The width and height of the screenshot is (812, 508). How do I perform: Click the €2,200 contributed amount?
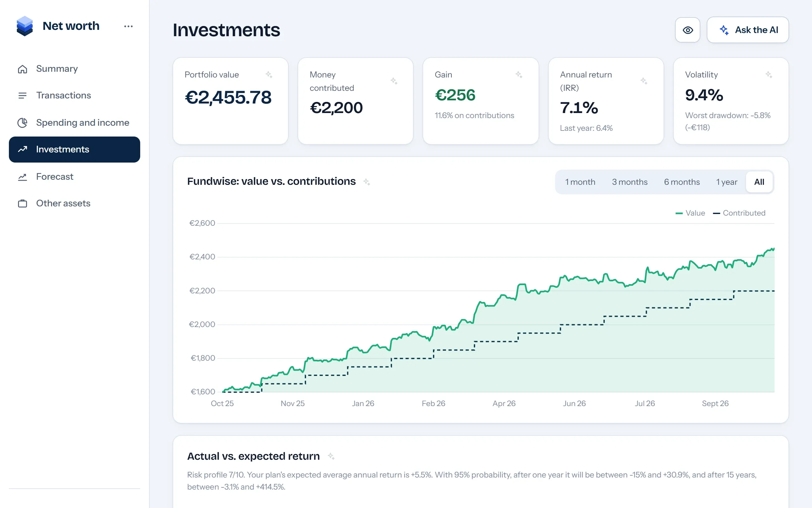pos(336,108)
